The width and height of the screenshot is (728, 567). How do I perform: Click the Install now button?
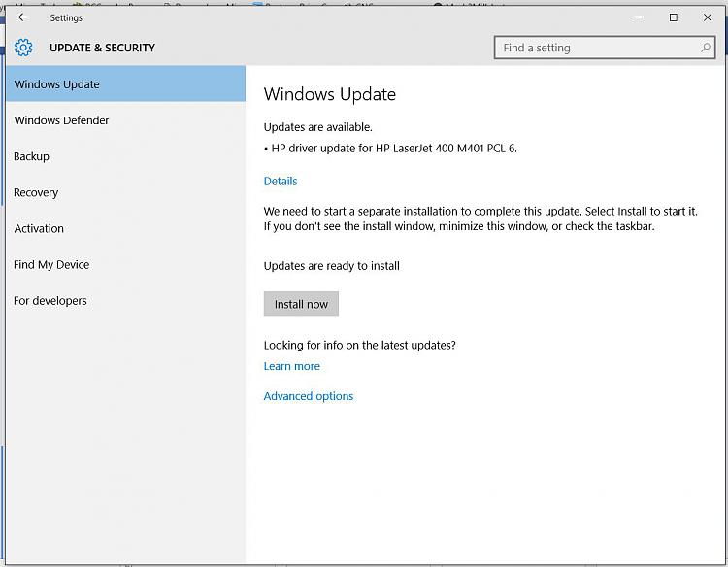coord(301,304)
